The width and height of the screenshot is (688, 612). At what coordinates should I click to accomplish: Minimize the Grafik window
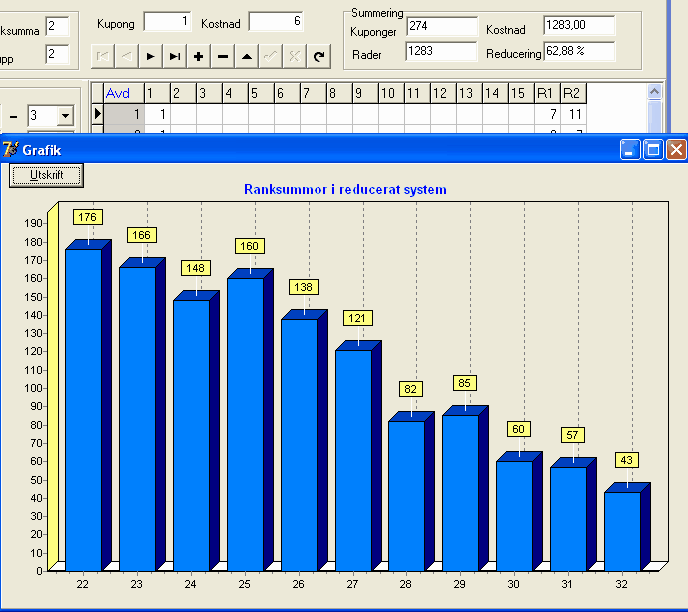[630, 150]
